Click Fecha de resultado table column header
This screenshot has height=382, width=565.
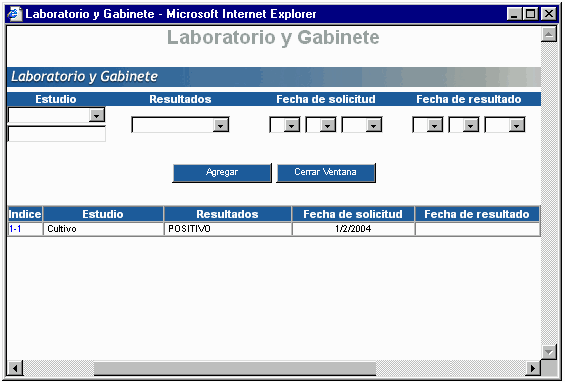point(477,214)
